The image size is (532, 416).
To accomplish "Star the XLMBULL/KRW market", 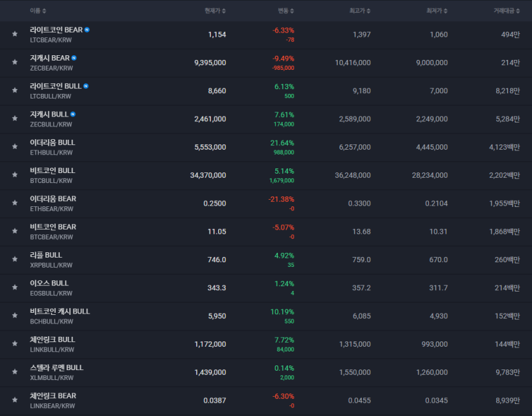I will point(15,372).
